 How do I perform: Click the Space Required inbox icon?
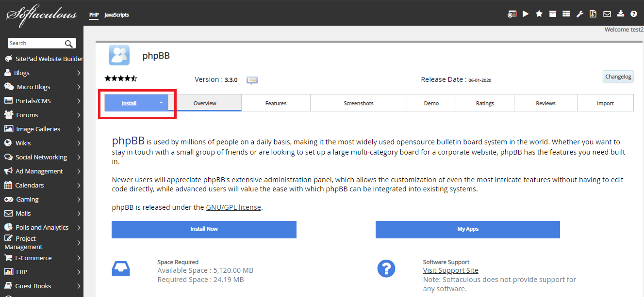tap(121, 268)
